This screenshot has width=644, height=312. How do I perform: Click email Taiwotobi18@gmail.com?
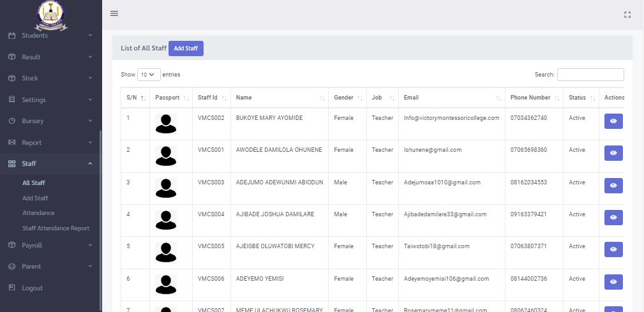coord(437,246)
